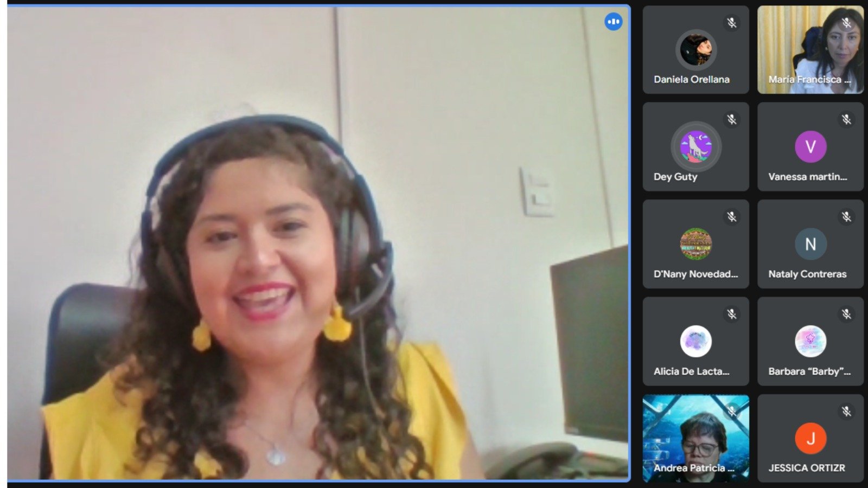The image size is (868, 488).
Task: Click Barbara "Barby" muted microphone icon
Action: tap(846, 314)
